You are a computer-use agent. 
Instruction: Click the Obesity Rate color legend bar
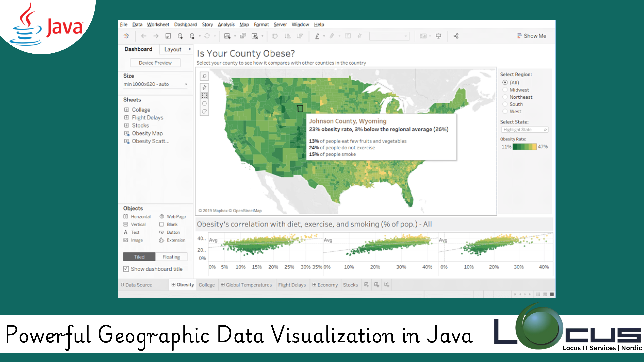[x=525, y=147]
